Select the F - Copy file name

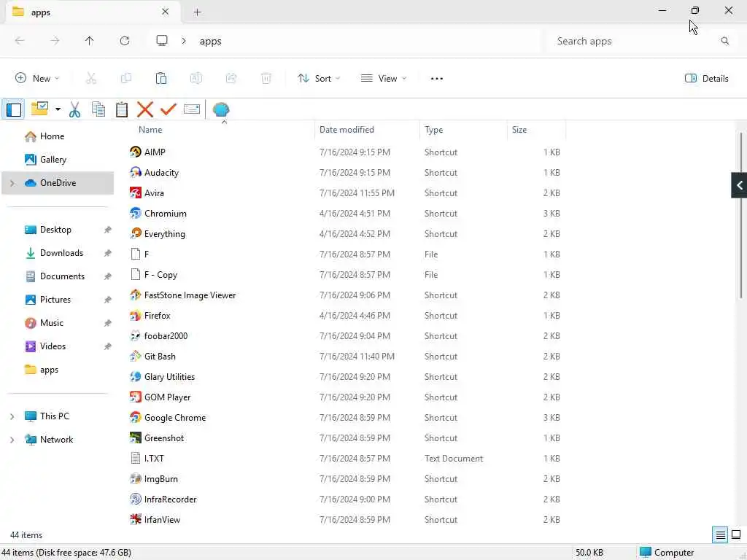pyautogui.click(x=160, y=275)
